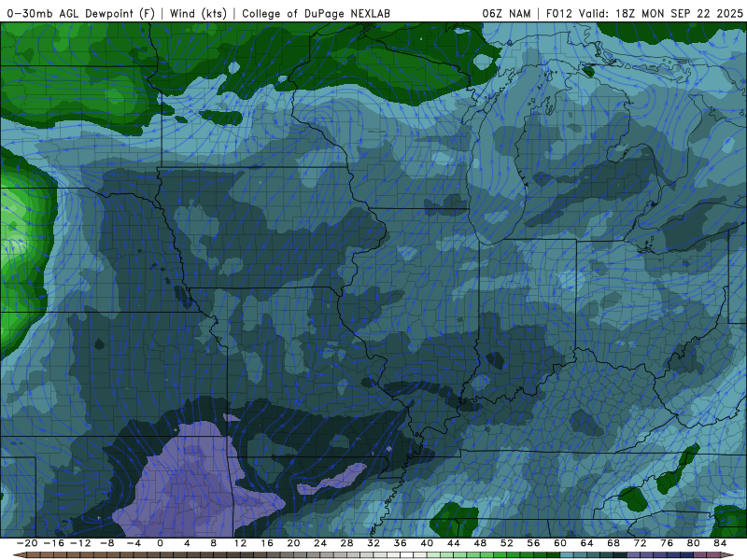Click the -12 value on the color scale
Viewport: 747px width, 560px height.
[80, 543]
